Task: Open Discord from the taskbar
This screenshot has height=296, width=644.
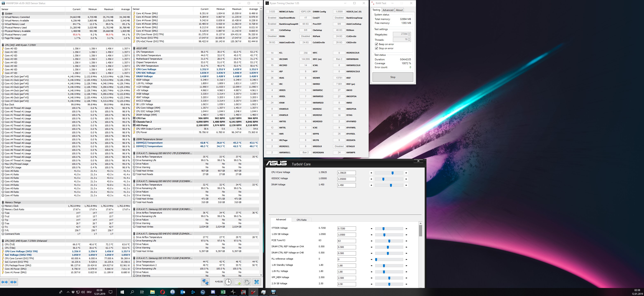Action: pyautogui.click(x=213, y=292)
